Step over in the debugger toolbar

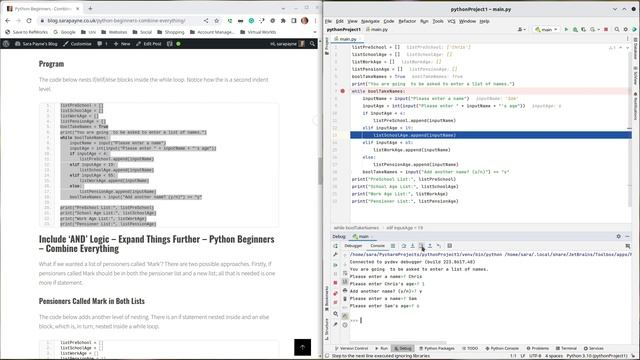pyautogui.click(x=404, y=246)
